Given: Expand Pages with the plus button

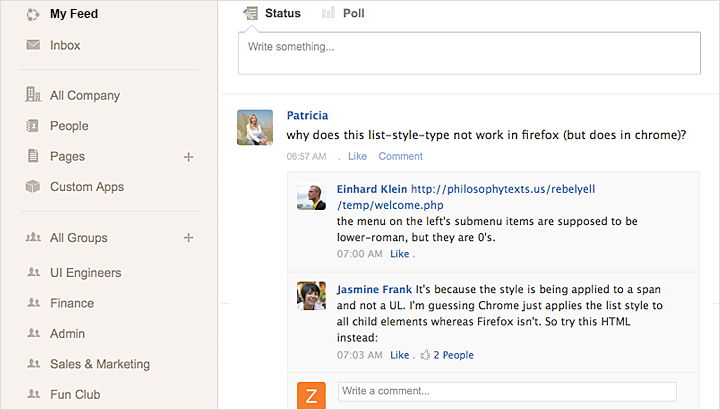Looking at the screenshot, I should tap(188, 157).
